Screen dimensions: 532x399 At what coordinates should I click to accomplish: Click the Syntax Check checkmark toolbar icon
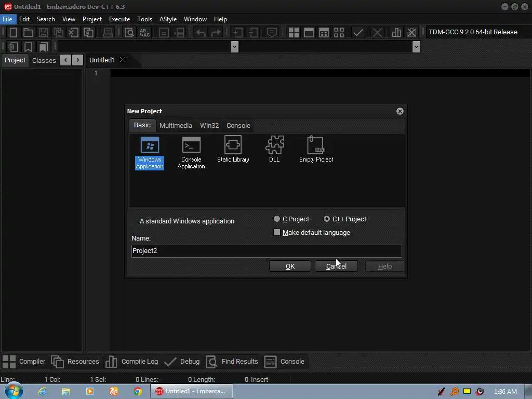pyautogui.click(x=358, y=33)
